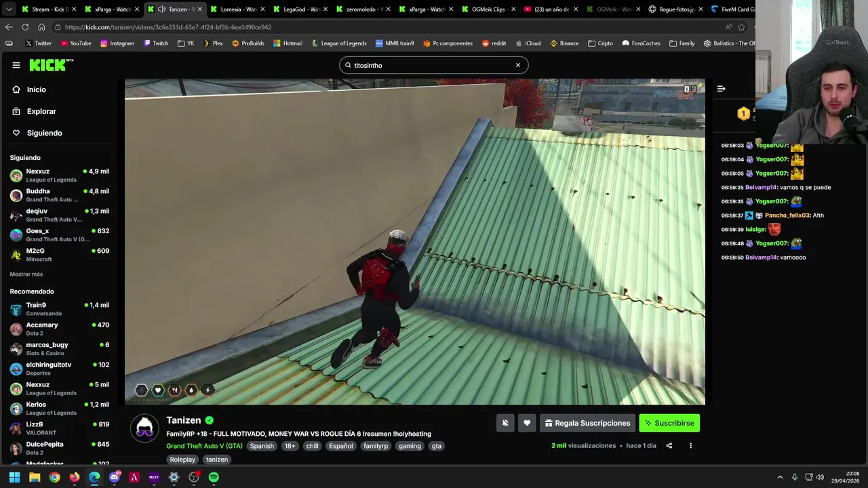Open Train9 recommended channel
Screen dimensions: 868x488
tap(60, 309)
